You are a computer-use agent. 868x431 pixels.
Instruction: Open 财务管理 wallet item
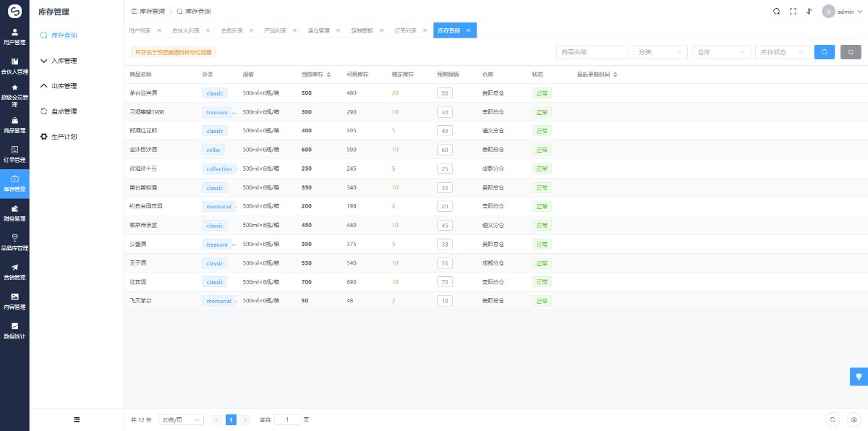tap(14, 213)
